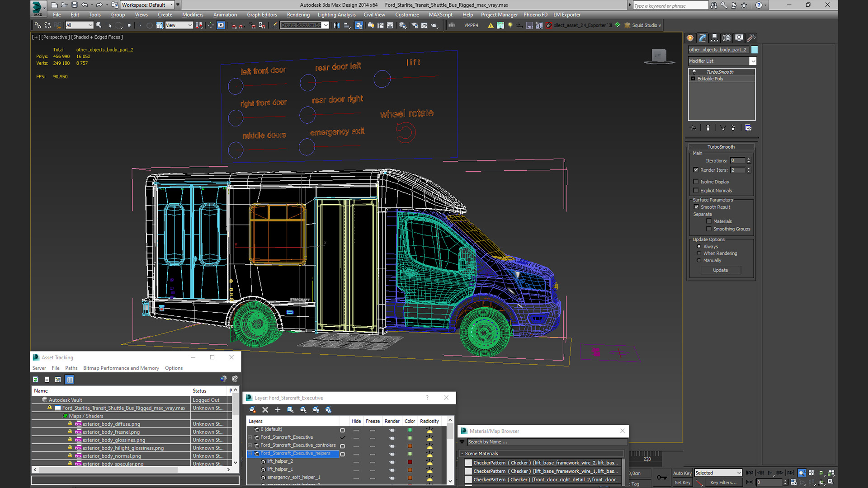Open the selection filter All dropdown
The width and height of the screenshot is (868, 488).
pos(79,25)
